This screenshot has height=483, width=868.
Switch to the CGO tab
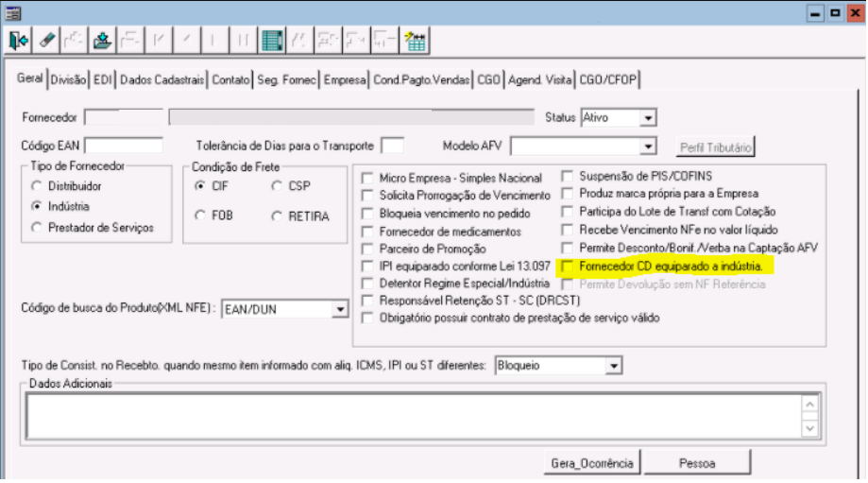coord(488,79)
